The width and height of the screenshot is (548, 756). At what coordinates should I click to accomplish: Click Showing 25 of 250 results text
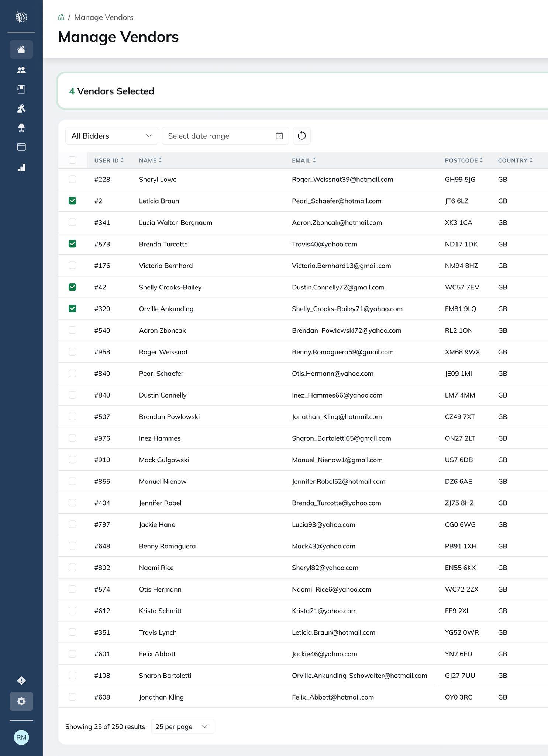click(x=105, y=726)
